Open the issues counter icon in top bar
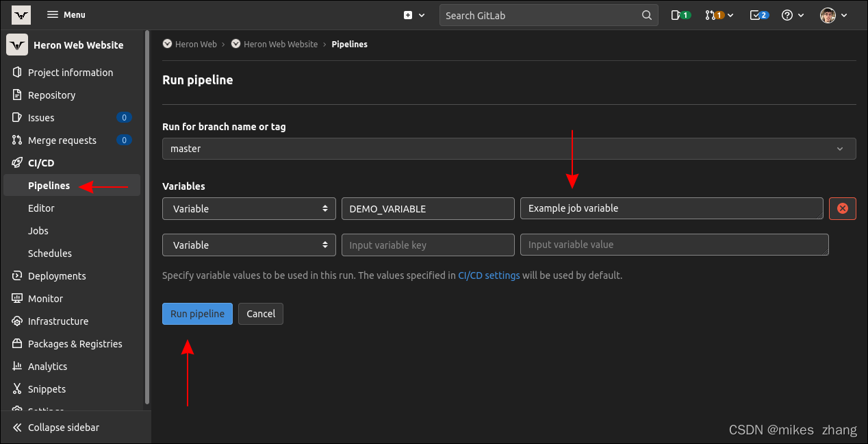Viewport: 868px width, 444px height. click(681, 15)
